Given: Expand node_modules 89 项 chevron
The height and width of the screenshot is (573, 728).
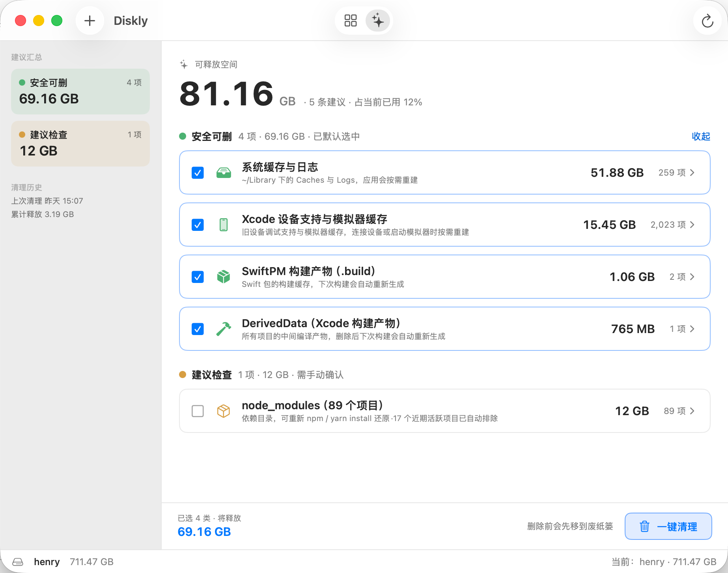Looking at the screenshot, I should (x=692, y=411).
